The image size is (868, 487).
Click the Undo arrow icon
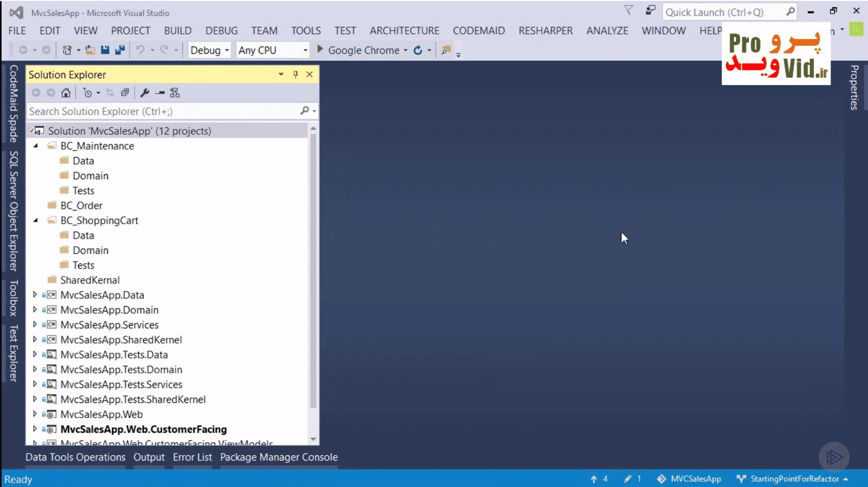140,50
